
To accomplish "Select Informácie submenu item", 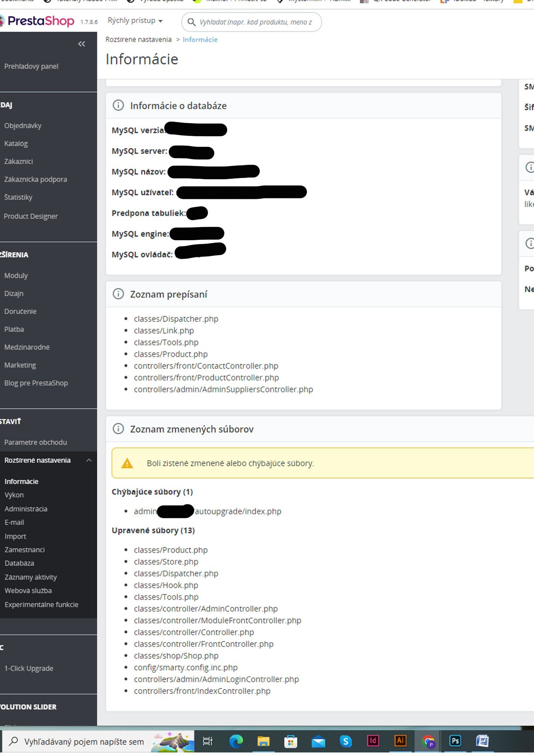I will (22, 481).
